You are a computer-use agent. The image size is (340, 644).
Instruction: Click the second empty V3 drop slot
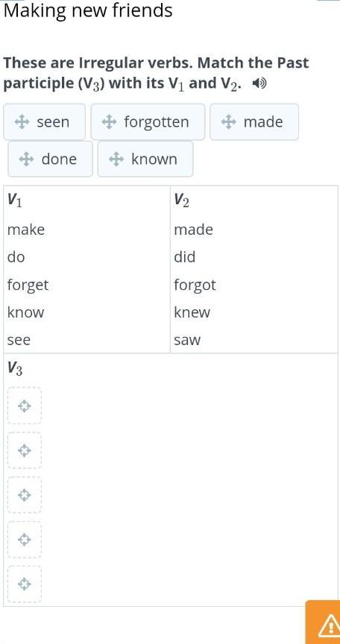(x=24, y=450)
